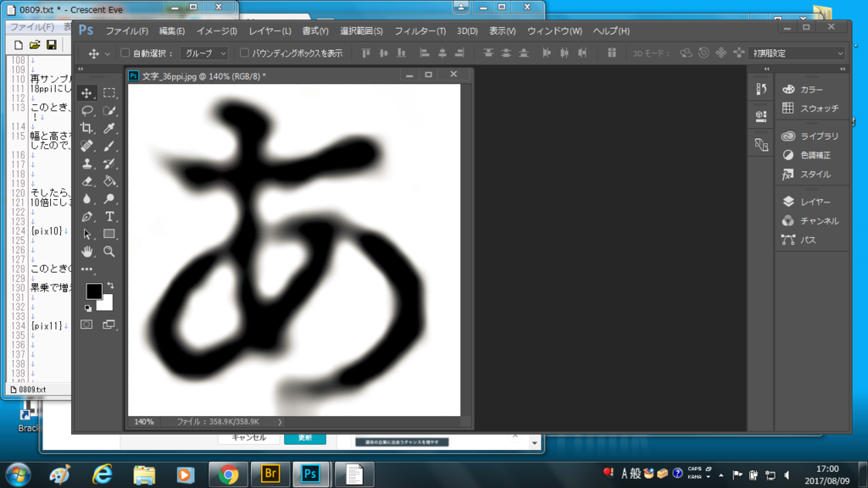Click the 140% zoom field
The height and width of the screenshot is (488, 868).
click(x=144, y=422)
